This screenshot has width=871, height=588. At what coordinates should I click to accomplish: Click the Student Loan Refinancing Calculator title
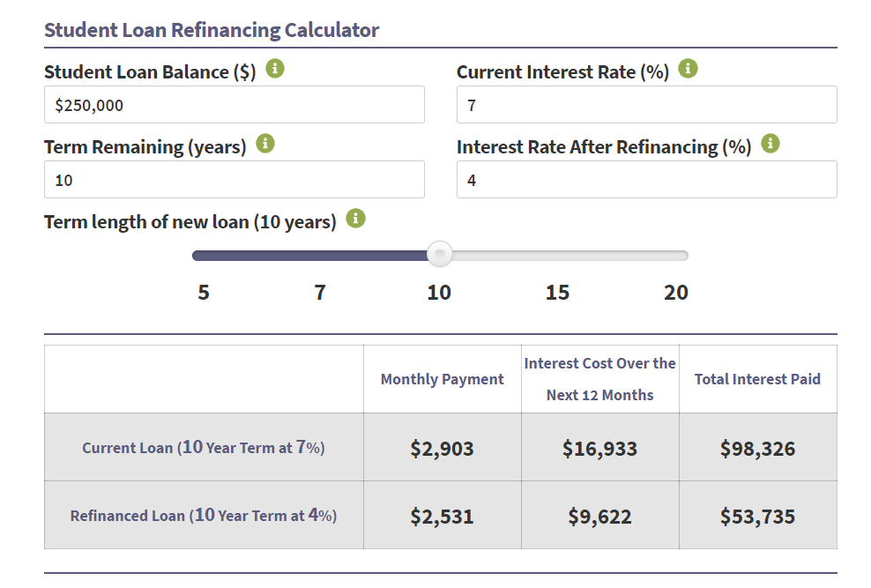(212, 30)
